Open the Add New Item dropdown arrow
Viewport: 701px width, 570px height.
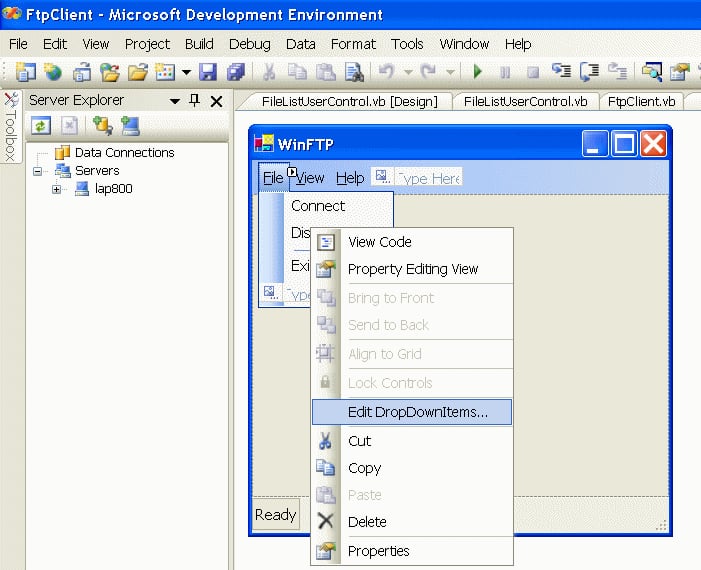[x=186, y=72]
